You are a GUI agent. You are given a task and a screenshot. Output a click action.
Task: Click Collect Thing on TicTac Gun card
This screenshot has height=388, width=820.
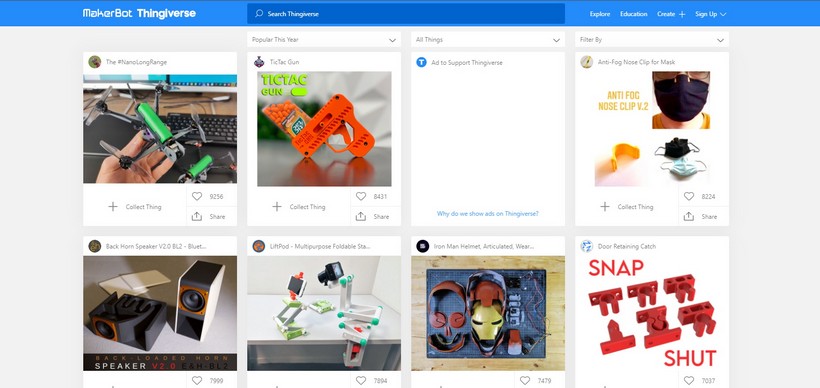tap(308, 207)
